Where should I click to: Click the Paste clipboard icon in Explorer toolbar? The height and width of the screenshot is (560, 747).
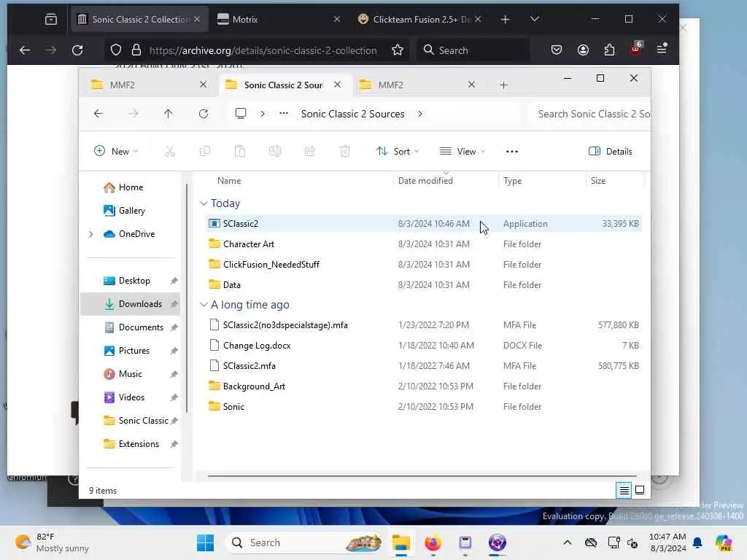click(240, 152)
